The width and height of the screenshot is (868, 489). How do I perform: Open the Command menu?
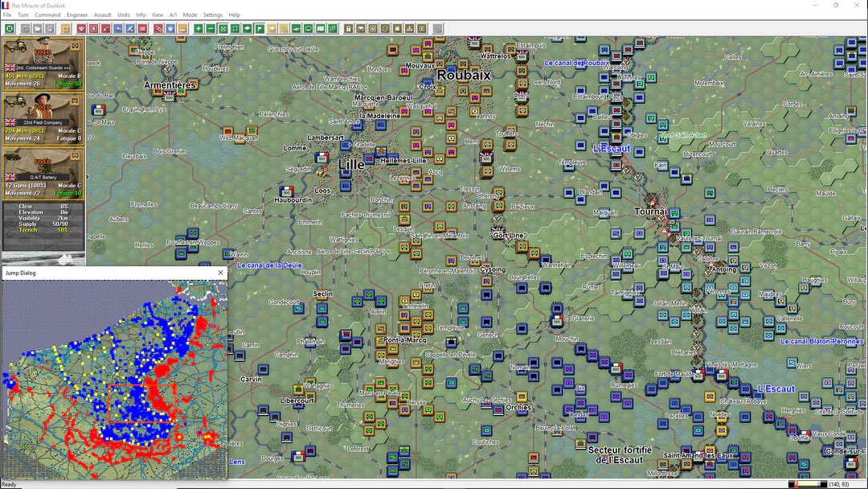pos(47,15)
